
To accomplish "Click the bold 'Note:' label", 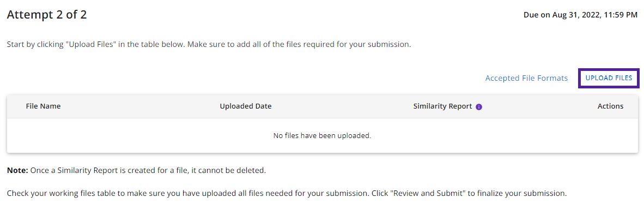I will pyautogui.click(x=17, y=171).
